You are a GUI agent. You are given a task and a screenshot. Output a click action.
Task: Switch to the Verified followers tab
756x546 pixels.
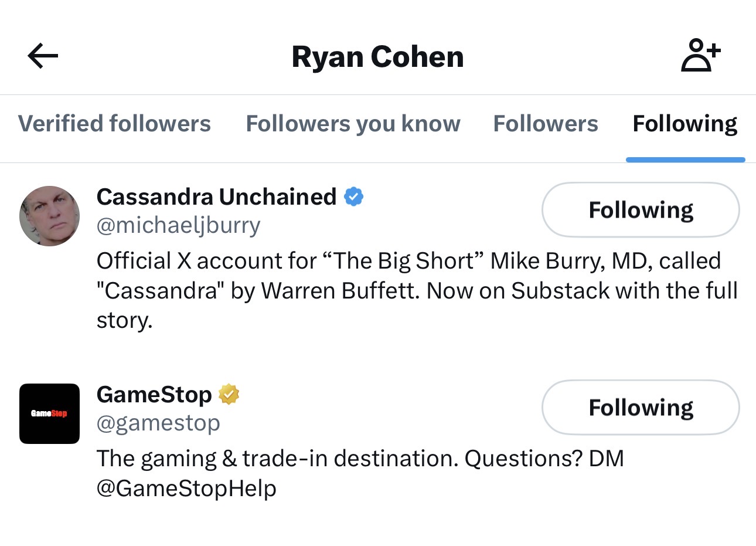[x=114, y=124]
